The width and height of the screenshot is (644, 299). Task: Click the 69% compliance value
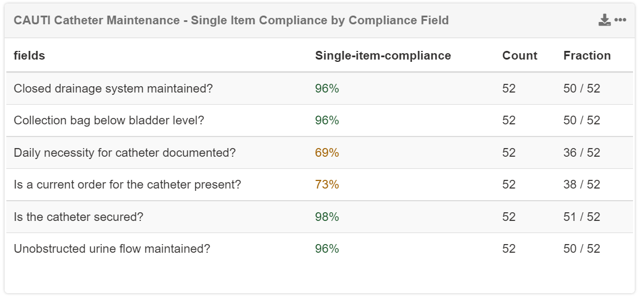coord(327,153)
